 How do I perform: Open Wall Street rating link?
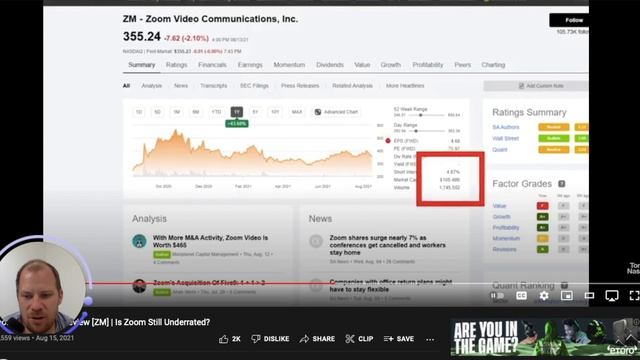(505, 138)
